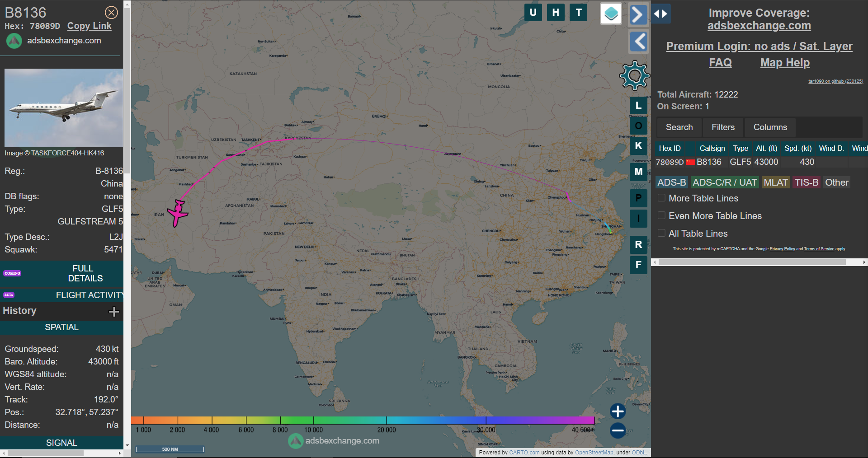The width and height of the screenshot is (868, 458).
Task: Zoom out the map with minus button
Action: pyautogui.click(x=618, y=430)
